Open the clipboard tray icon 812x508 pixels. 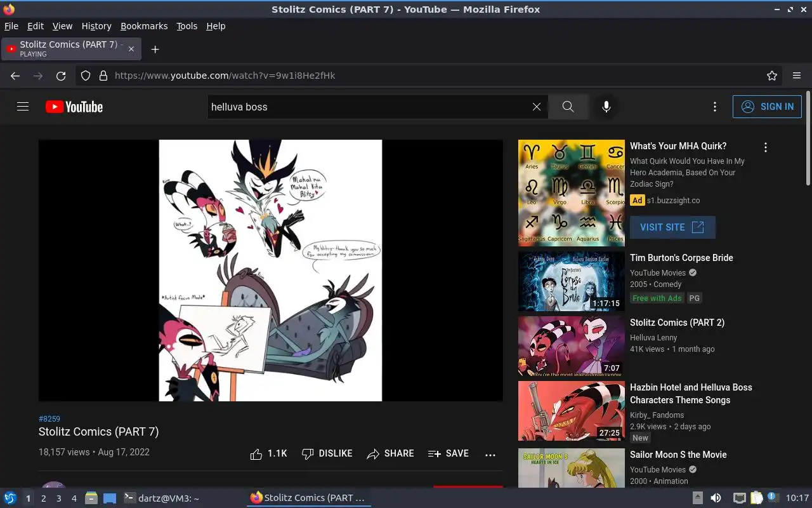(x=756, y=498)
